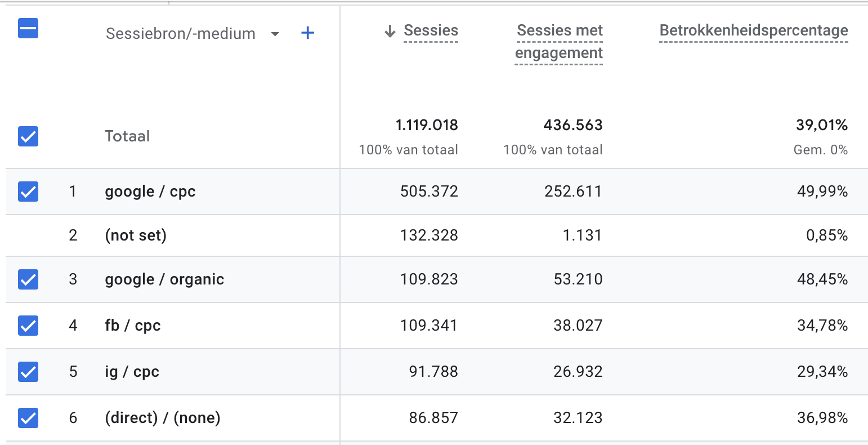Select the (not set) row label

[x=136, y=235]
